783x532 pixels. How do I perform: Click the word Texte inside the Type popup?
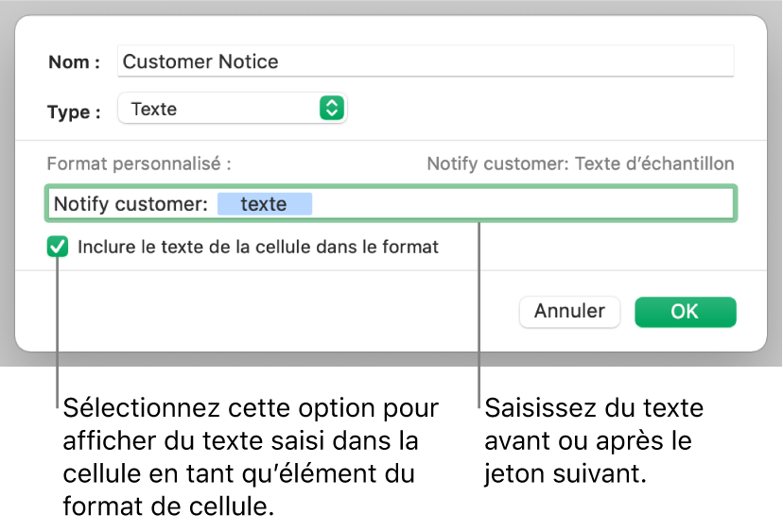pos(154,109)
